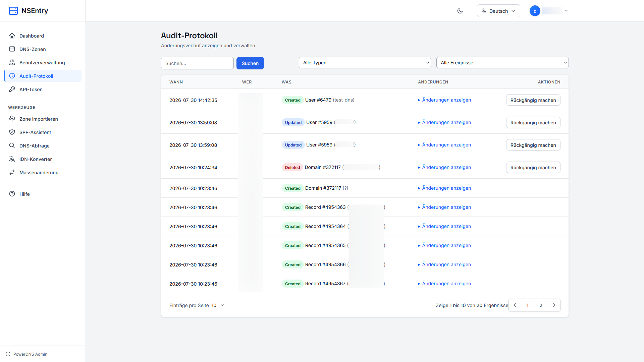Toggle dark mode moon icon
The width and height of the screenshot is (644, 362).
pos(460,11)
